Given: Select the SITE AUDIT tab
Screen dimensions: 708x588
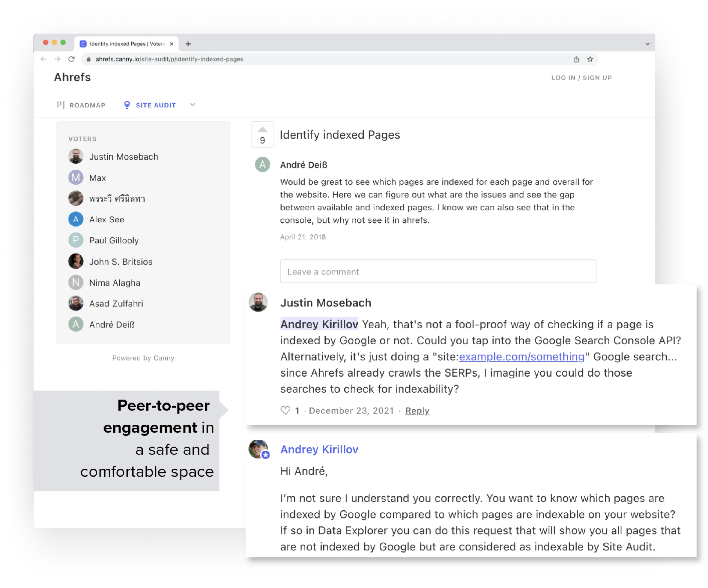Looking at the screenshot, I should pos(155,105).
